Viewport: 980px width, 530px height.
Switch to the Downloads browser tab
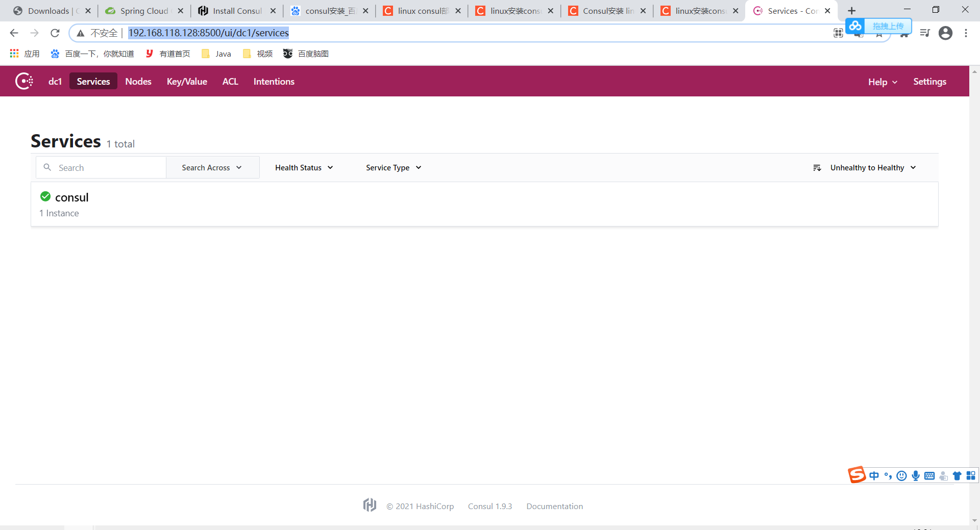48,11
